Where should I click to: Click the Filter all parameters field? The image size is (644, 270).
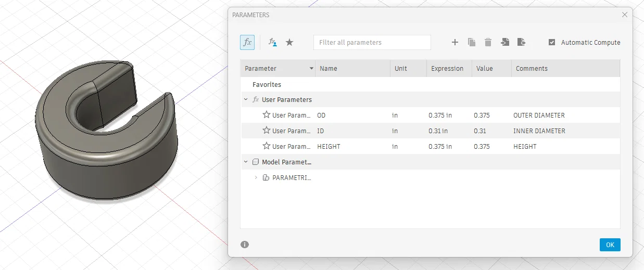(x=372, y=42)
